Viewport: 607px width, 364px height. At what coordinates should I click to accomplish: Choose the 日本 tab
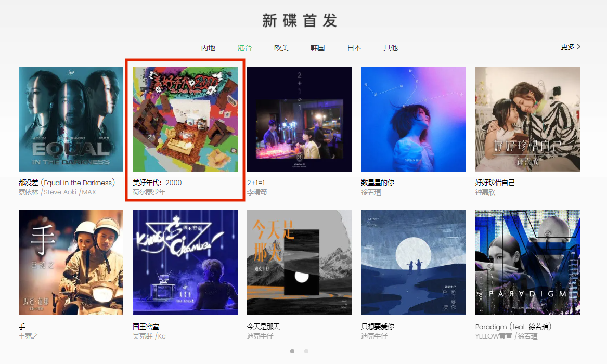click(354, 48)
